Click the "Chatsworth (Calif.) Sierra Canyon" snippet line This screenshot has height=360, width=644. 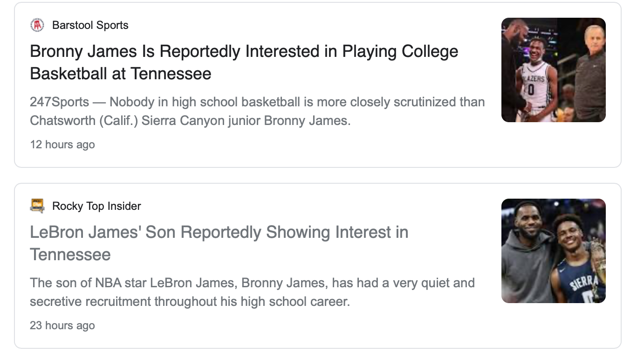[190, 121]
